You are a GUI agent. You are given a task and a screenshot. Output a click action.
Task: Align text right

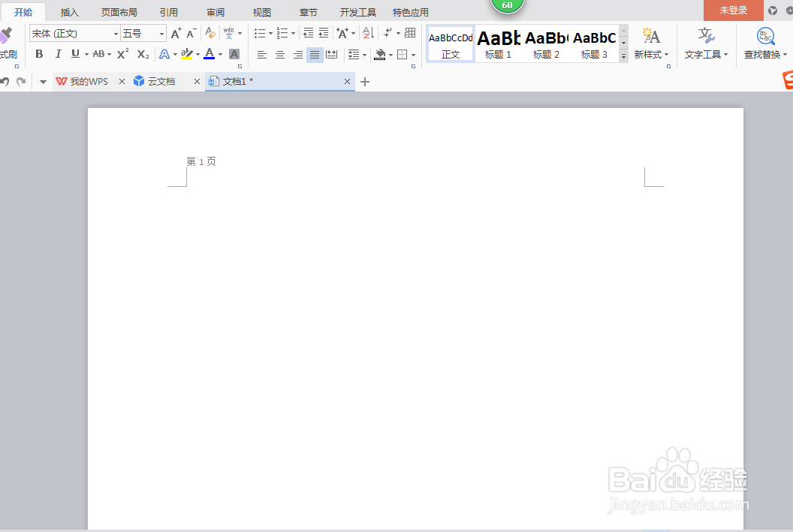298,55
